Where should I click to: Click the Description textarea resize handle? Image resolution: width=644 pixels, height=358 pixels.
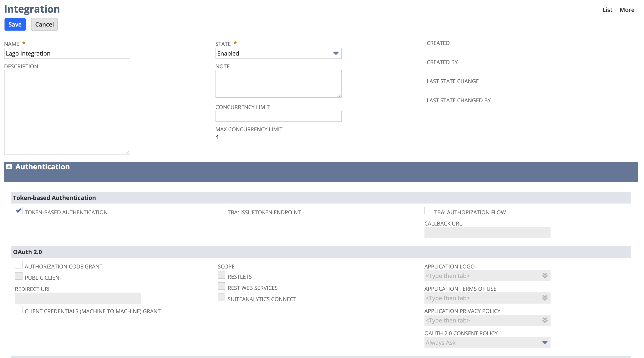point(127,152)
